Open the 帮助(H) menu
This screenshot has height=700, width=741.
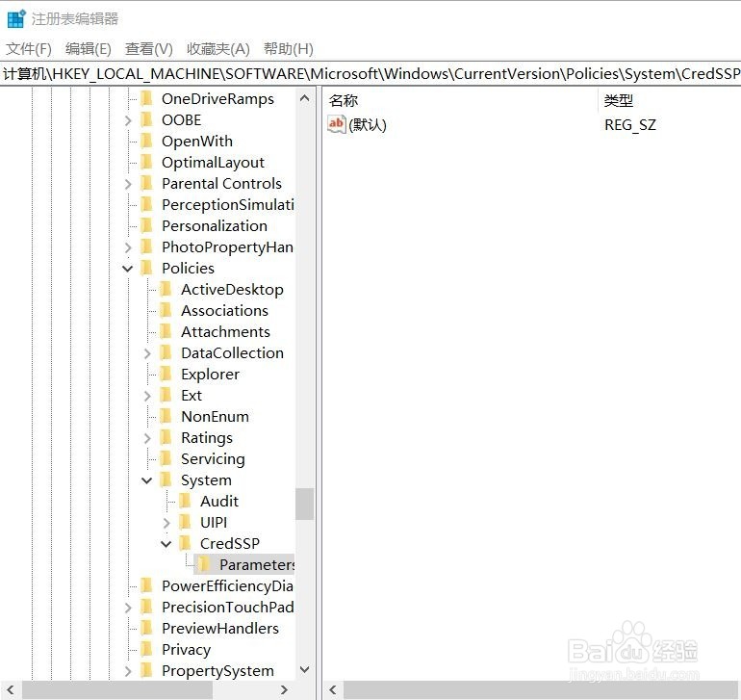click(289, 49)
